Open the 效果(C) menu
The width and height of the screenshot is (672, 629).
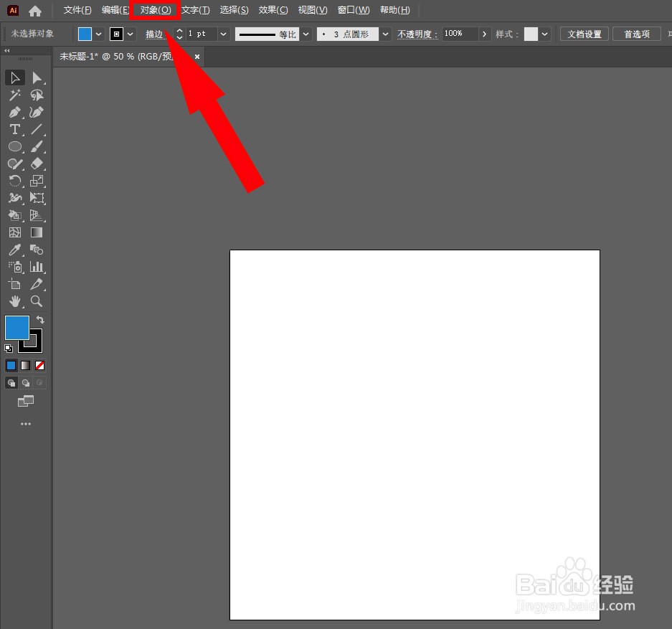click(x=273, y=10)
